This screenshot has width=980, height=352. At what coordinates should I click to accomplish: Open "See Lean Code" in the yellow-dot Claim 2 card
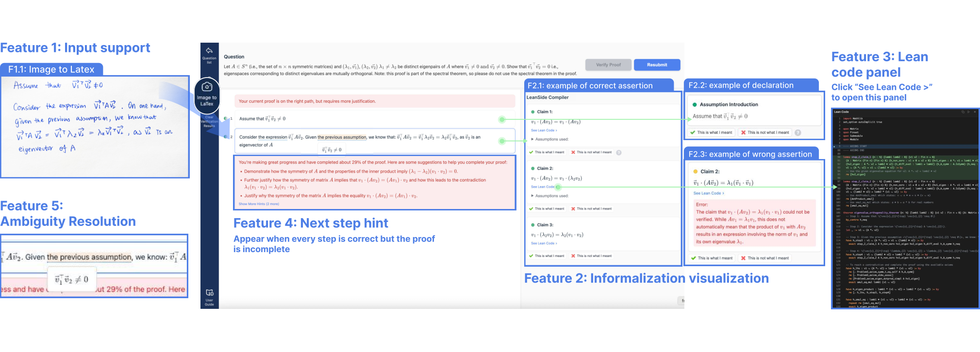(709, 193)
